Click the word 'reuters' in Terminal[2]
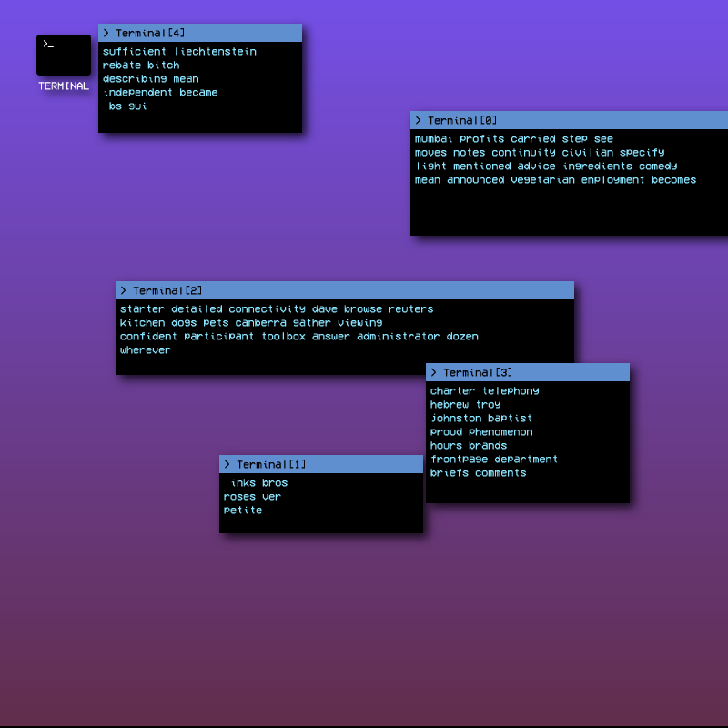 411,309
